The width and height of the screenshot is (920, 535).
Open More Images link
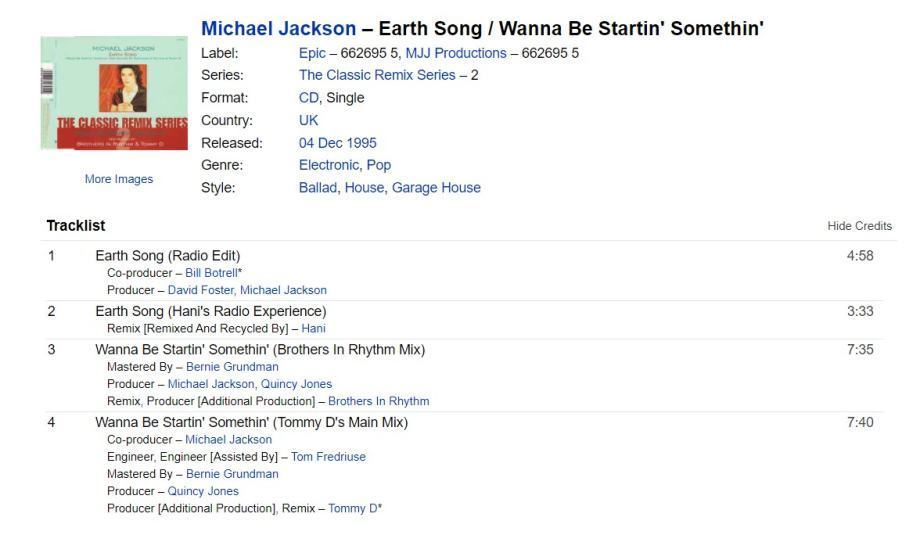coord(119,179)
